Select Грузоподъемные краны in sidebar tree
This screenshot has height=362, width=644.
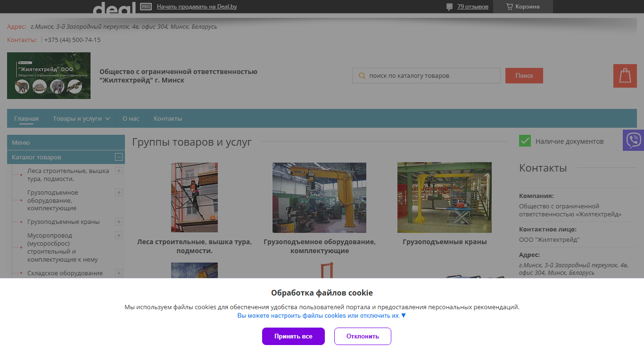coord(64,222)
